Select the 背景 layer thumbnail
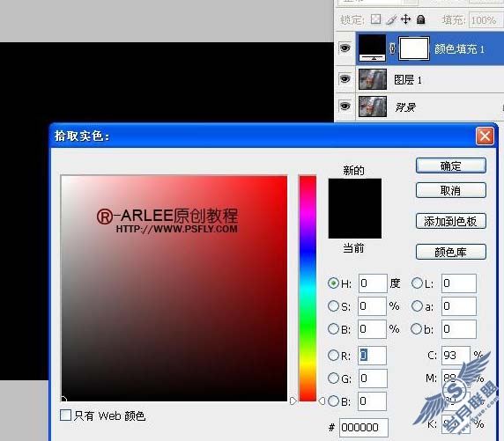The height and width of the screenshot is (441, 504). (373, 107)
